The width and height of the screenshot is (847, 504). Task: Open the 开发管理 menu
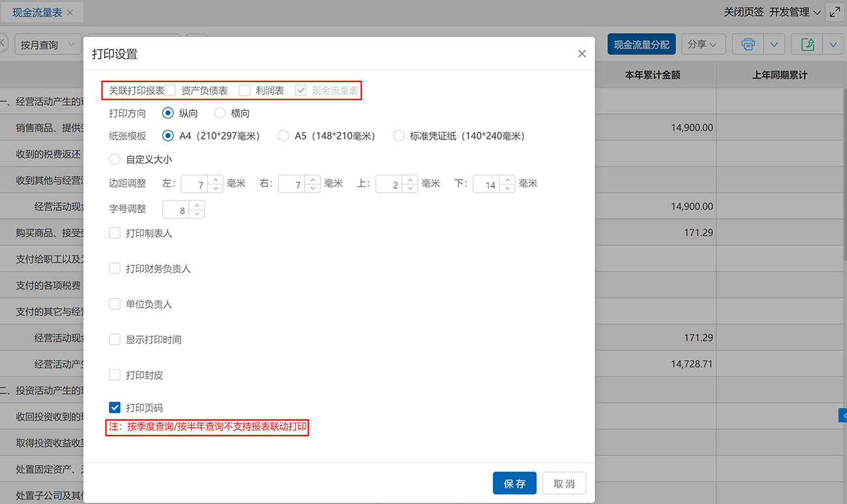[794, 12]
